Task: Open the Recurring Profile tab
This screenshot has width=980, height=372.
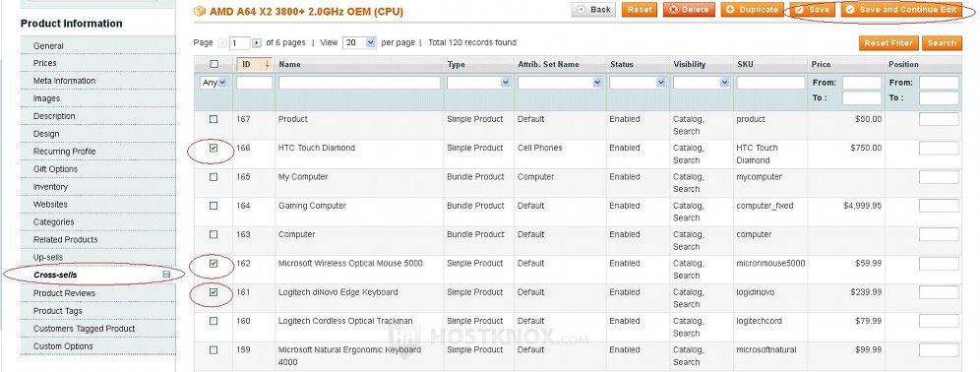Action: (98, 152)
